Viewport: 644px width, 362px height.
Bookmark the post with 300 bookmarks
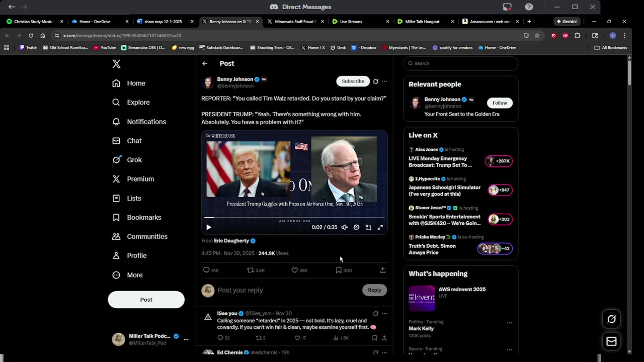(x=344, y=270)
